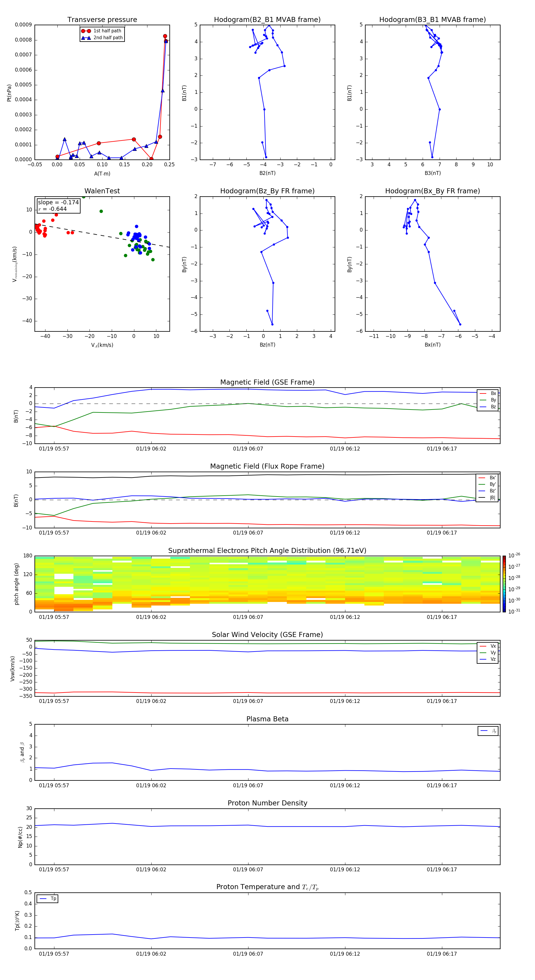Click the 'Vsw(km/s)' axis label
Screen dimensions: 535x980
[x=12, y=668]
